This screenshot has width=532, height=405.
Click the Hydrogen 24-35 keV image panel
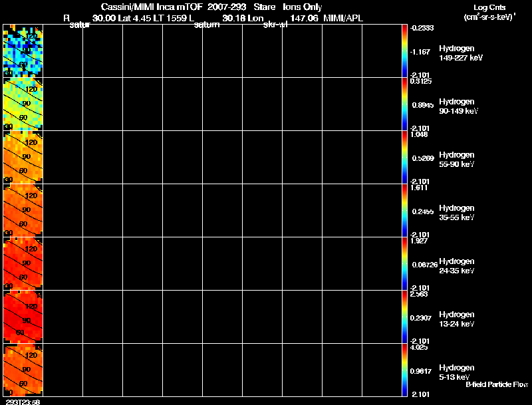23,264
